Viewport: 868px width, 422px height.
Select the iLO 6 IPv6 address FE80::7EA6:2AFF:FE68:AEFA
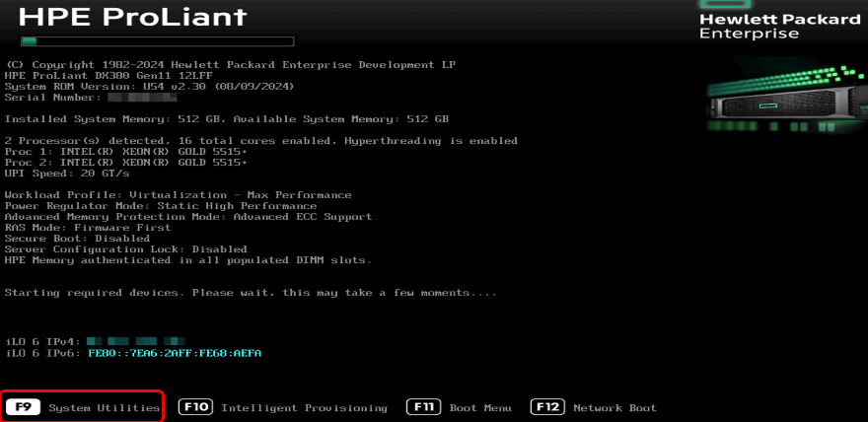[175, 353]
